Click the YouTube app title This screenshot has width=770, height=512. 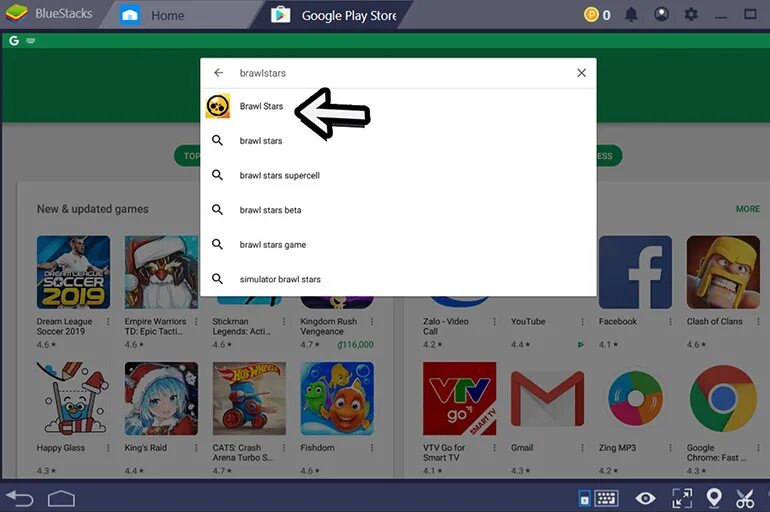pyautogui.click(x=528, y=322)
